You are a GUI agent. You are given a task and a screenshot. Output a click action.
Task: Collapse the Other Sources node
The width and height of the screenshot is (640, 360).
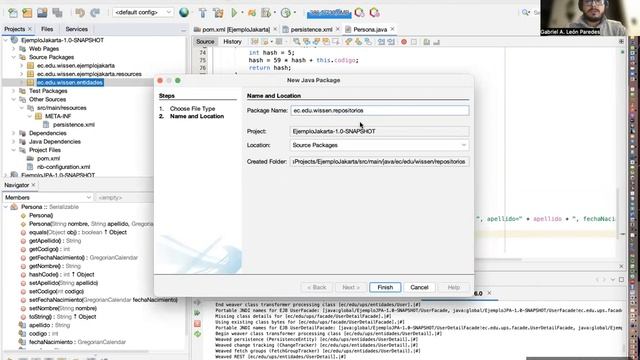coord(13,99)
